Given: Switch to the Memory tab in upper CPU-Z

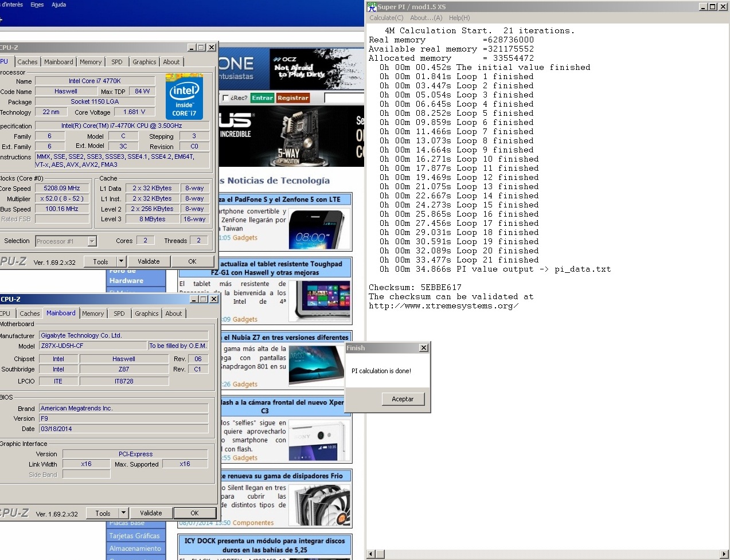Looking at the screenshot, I should pos(91,62).
